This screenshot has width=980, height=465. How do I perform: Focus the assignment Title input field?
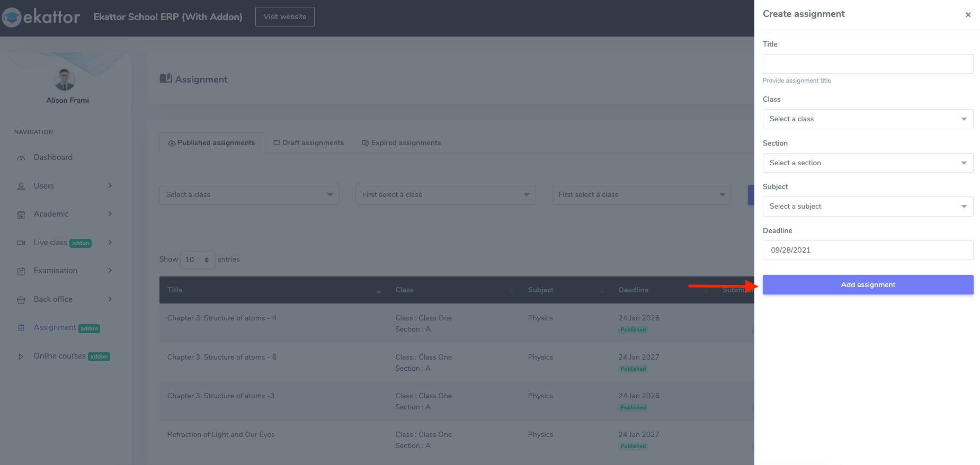click(868, 64)
